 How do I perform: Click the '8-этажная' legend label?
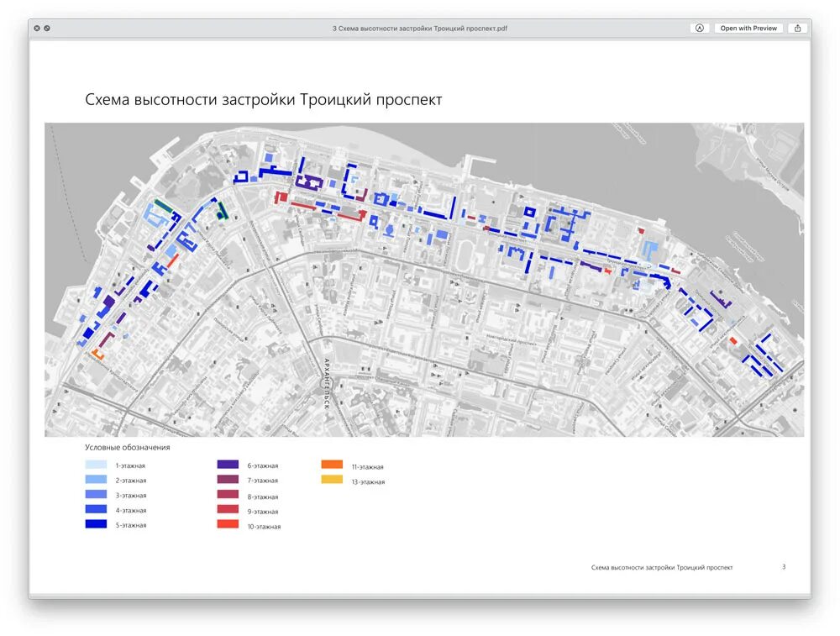pyautogui.click(x=262, y=497)
